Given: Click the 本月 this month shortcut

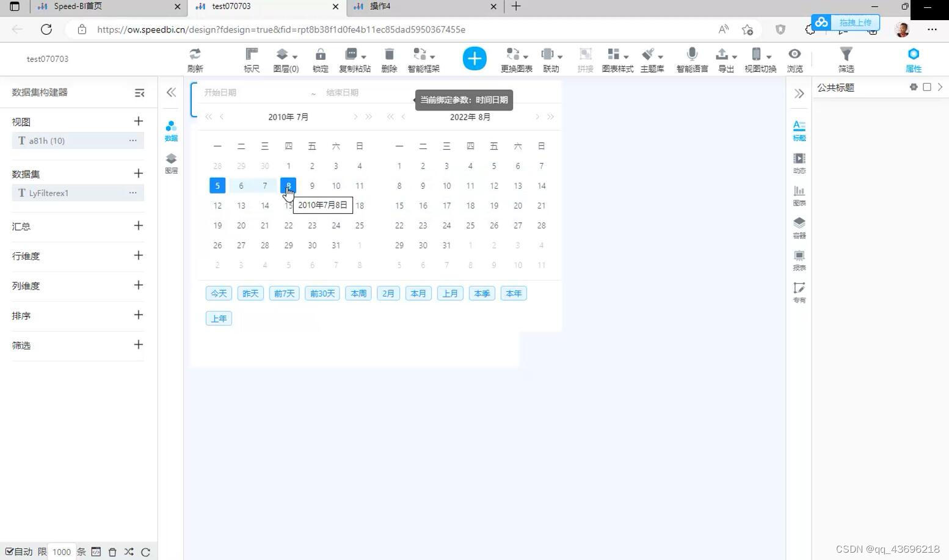Looking at the screenshot, I should (x=418, y=294).
